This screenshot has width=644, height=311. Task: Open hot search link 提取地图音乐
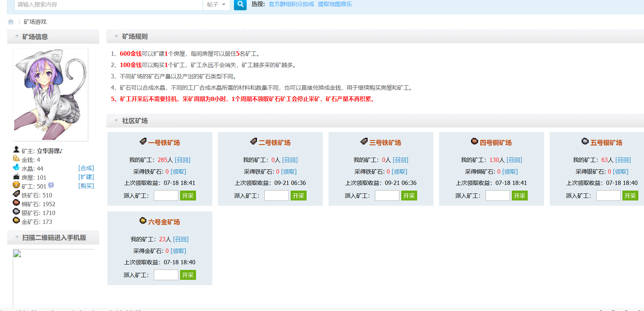[x=335, y=4]
